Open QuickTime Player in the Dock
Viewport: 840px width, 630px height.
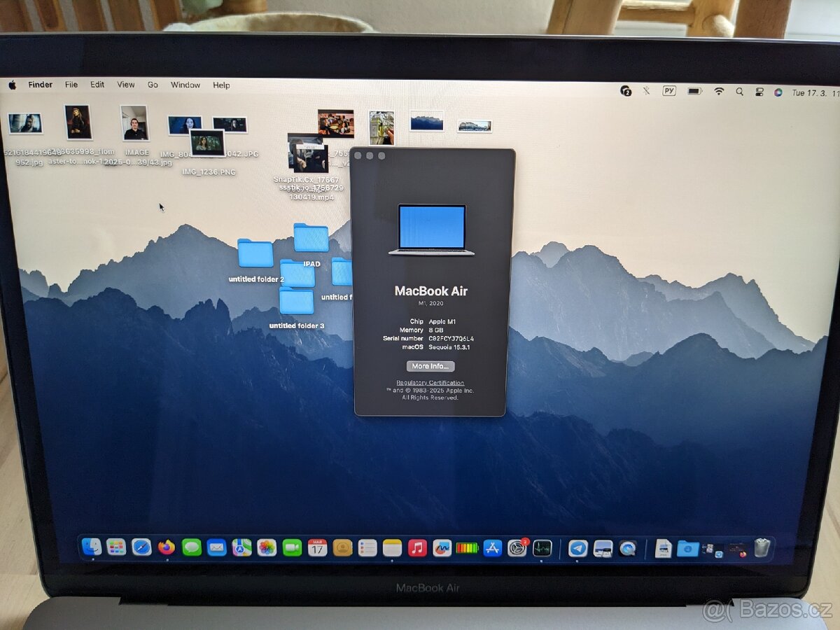click(x=628, y=549)
